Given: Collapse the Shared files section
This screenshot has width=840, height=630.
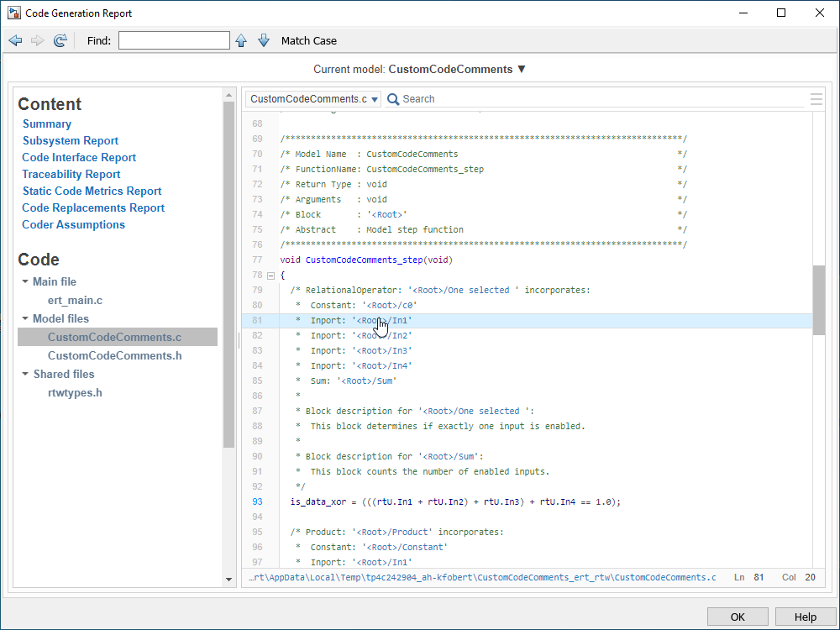Looking at the screenshot, I should [26, 375].
